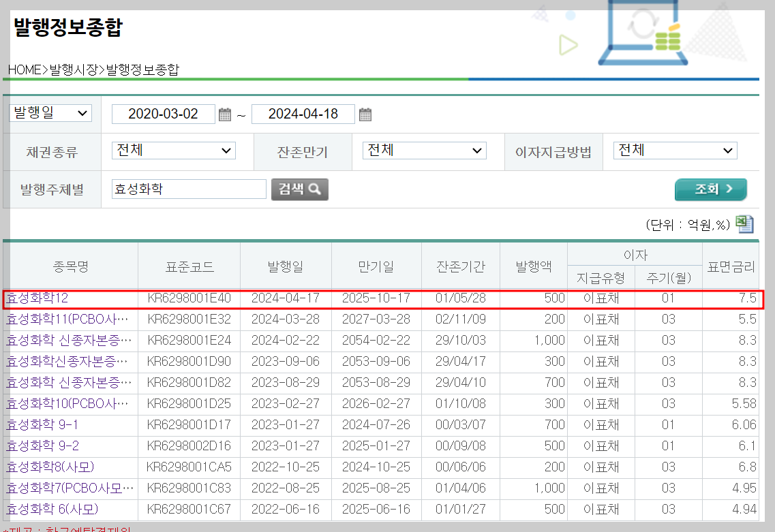Open the 효성화학7(PCBO사모… bond link
The height and width of the screenshot is (532, 775).
[70, 488]
